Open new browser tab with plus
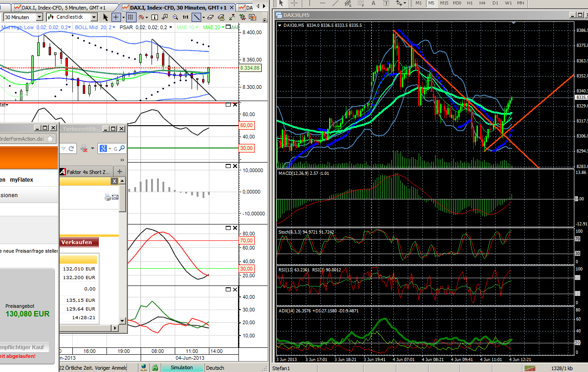 120,172
